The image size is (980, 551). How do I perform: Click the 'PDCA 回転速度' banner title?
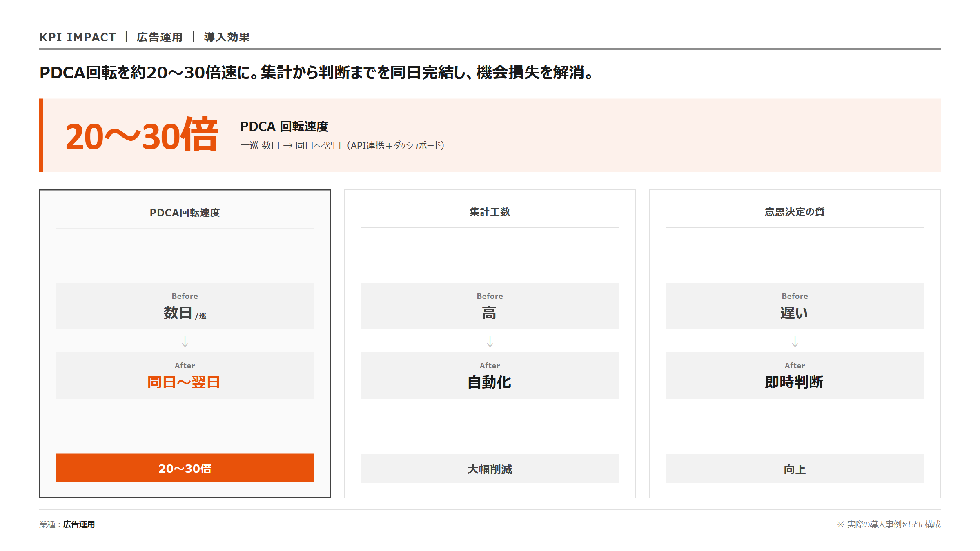click(284, 127)
